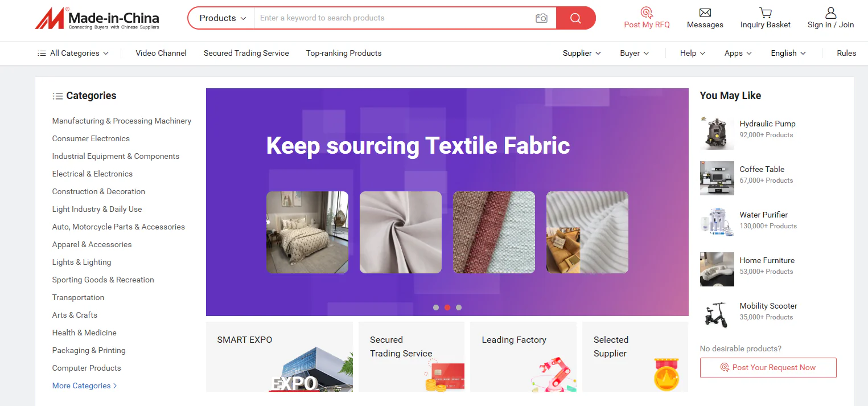
Task: Click the keyword search input field
Action: (x=394, y=18)
